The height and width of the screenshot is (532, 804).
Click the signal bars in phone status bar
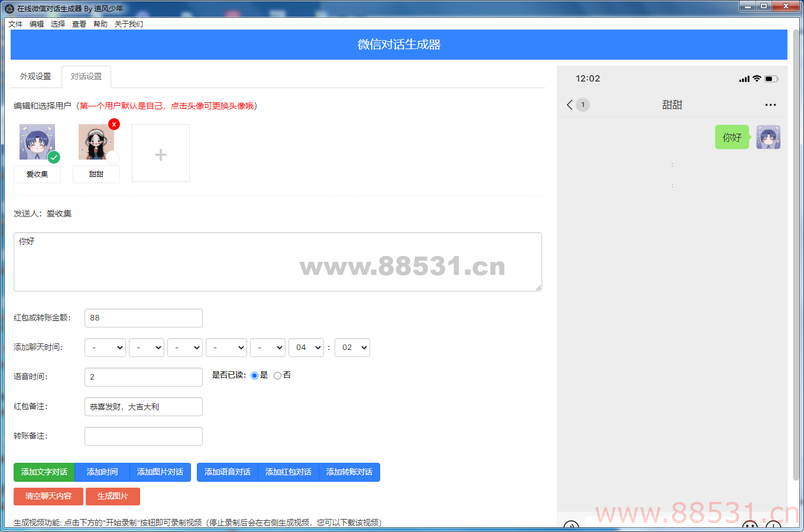tap(744, 79)
